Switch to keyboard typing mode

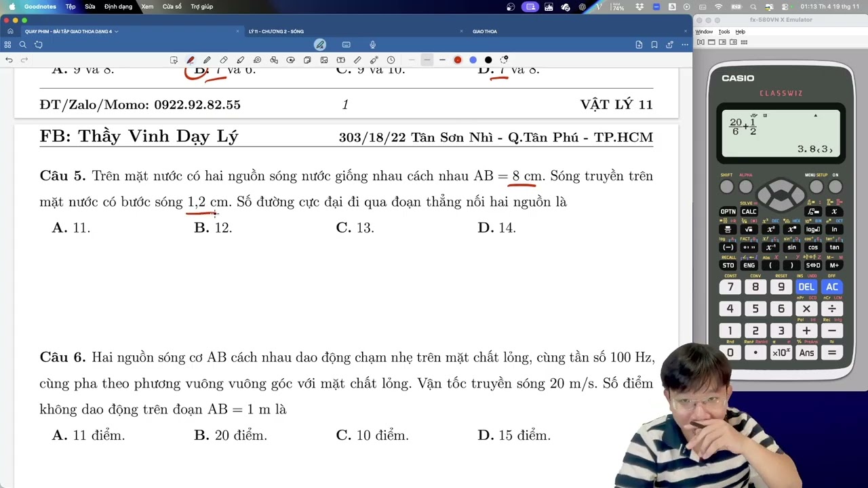[x=347, y=45]
